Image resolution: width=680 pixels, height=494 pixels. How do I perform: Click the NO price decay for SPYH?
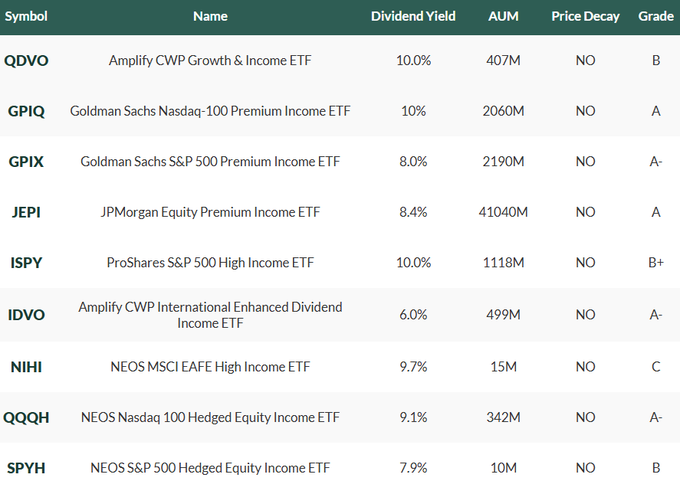pos(585,468)
